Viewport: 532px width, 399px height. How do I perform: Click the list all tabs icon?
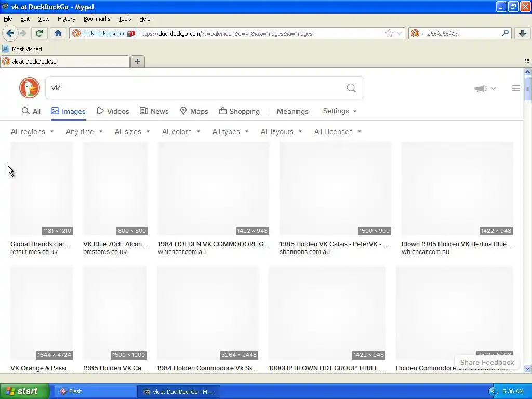point(527,61)
